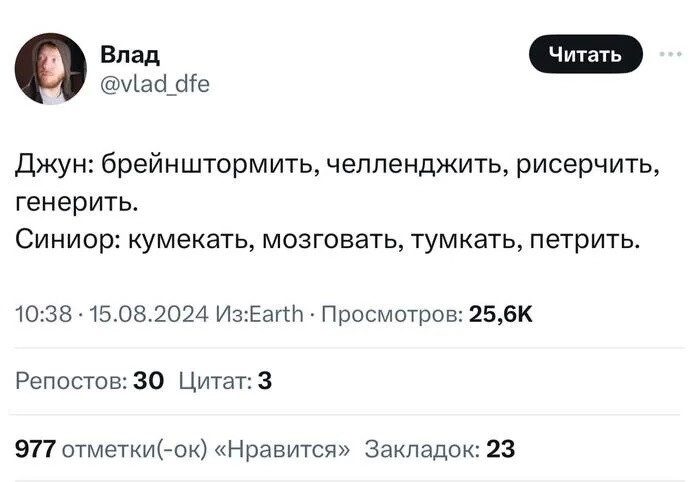Click the Закладок: 23 bookmarks count
Screen dimensions: 700x482
[440, 448]
